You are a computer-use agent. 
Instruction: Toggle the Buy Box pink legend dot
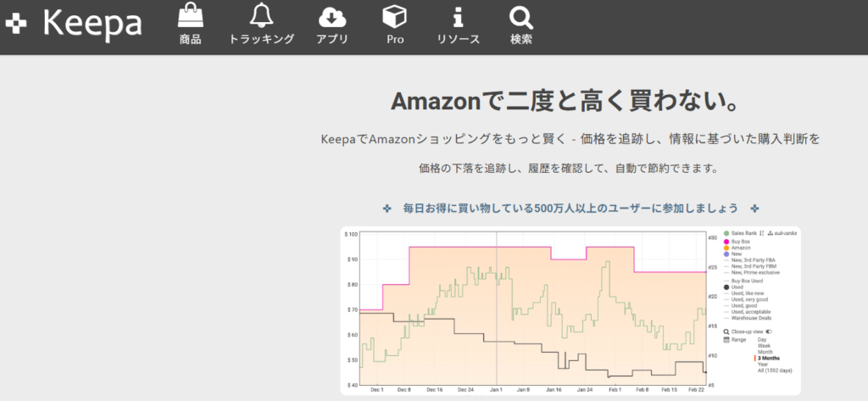pos(726,242)
